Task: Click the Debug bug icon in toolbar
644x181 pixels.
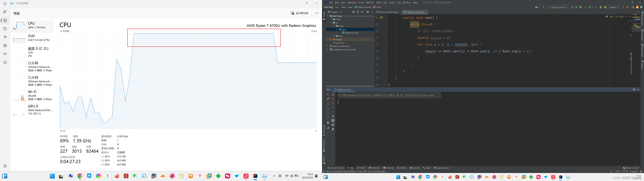Action: 576,7
